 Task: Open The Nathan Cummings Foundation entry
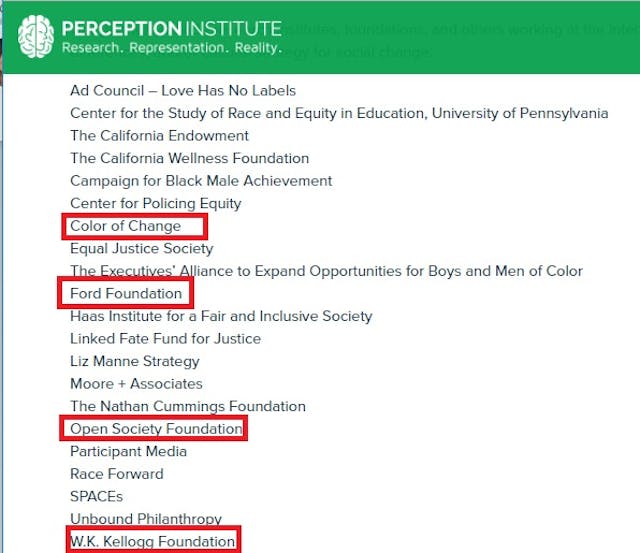(x=187, y=406)
